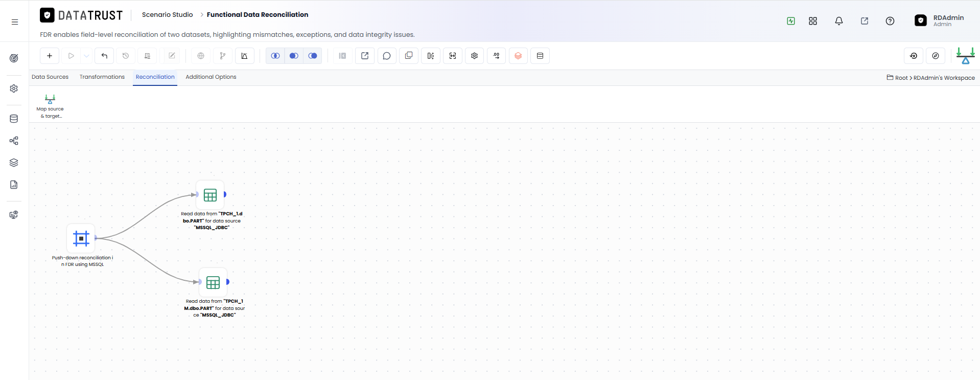The height and width of the screenshot is (380, 980).
Task: Click the compass icon at right
Action: [936, 56]
